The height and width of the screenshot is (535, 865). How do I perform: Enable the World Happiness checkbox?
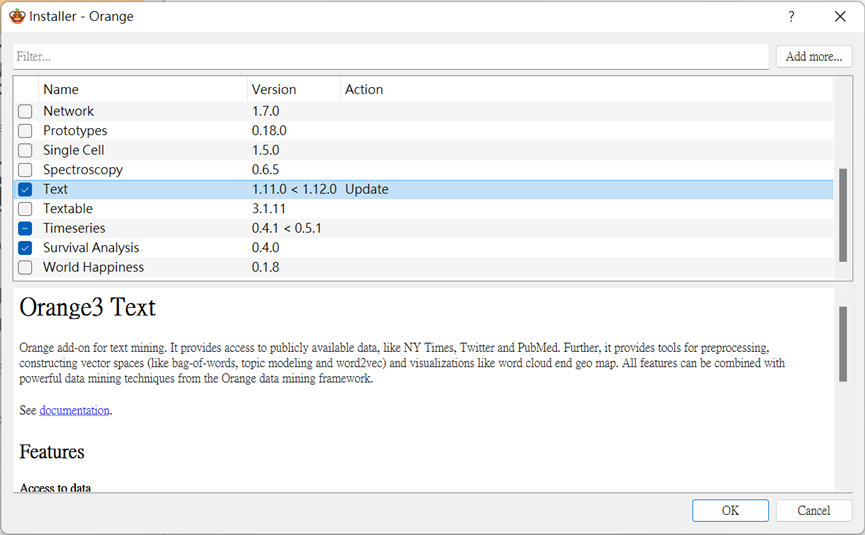tap(25, 268)
